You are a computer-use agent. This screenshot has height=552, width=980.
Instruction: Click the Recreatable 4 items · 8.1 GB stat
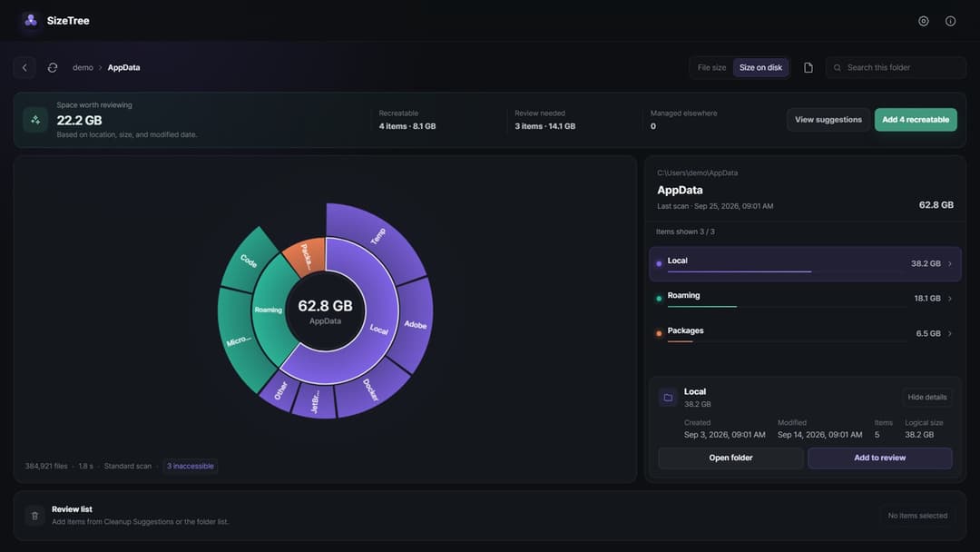(x=407, y=120)
